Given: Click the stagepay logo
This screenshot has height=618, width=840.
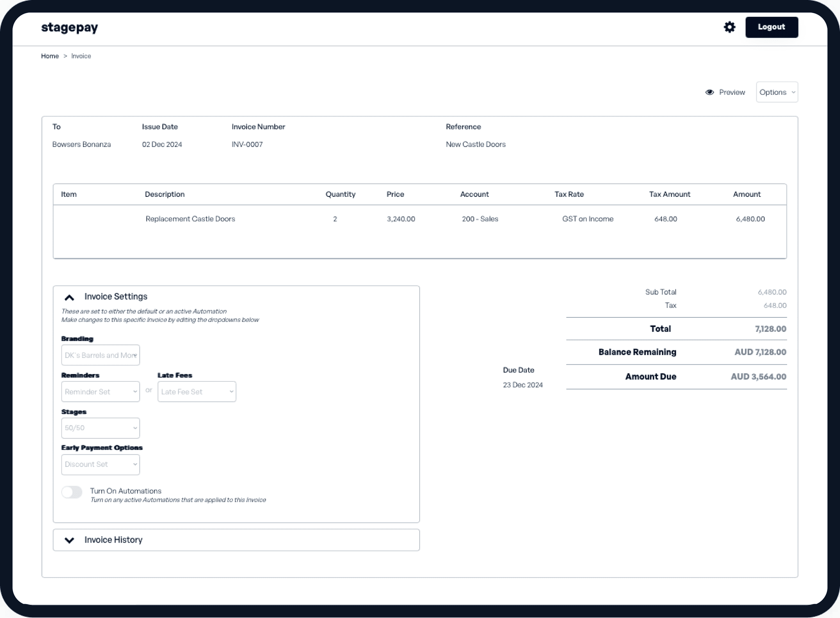Looking at the screenshot, I should pos(70,27).
